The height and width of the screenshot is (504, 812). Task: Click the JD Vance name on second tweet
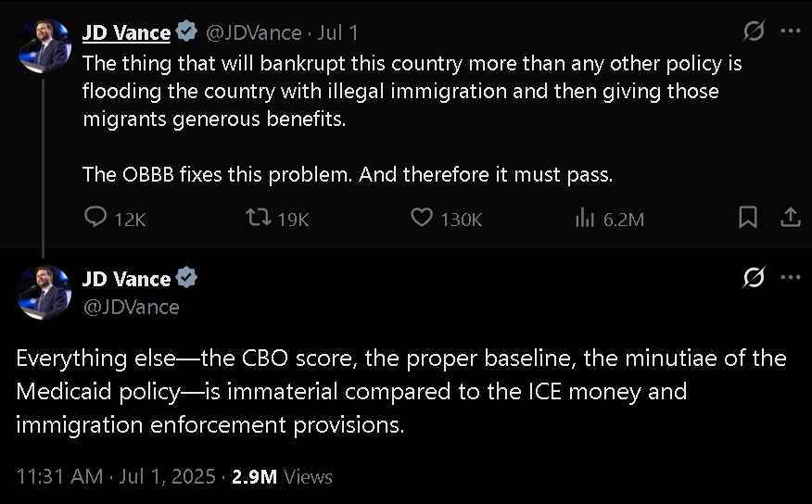pyautogui.click(x=126, y=279)
